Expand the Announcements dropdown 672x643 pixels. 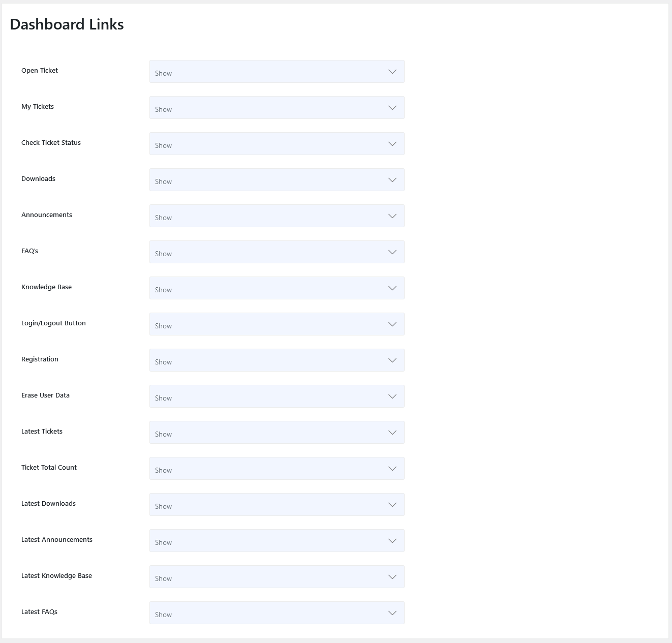(x=277, y=216)
